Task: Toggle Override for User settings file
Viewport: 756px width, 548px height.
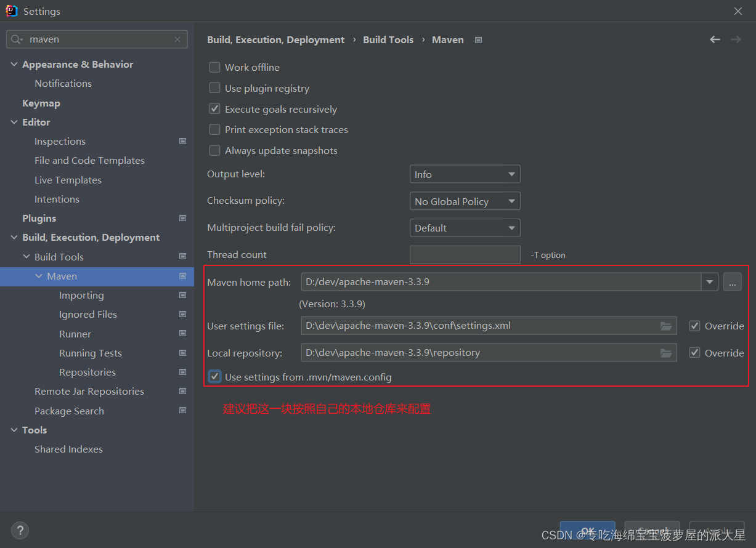Action: (694, 326)
